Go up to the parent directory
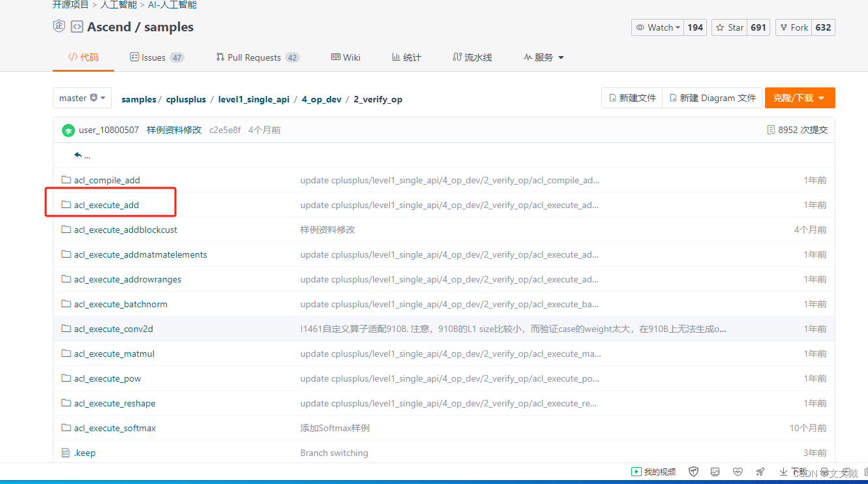Viewport: 868px width, 484px height. [82, 155]
